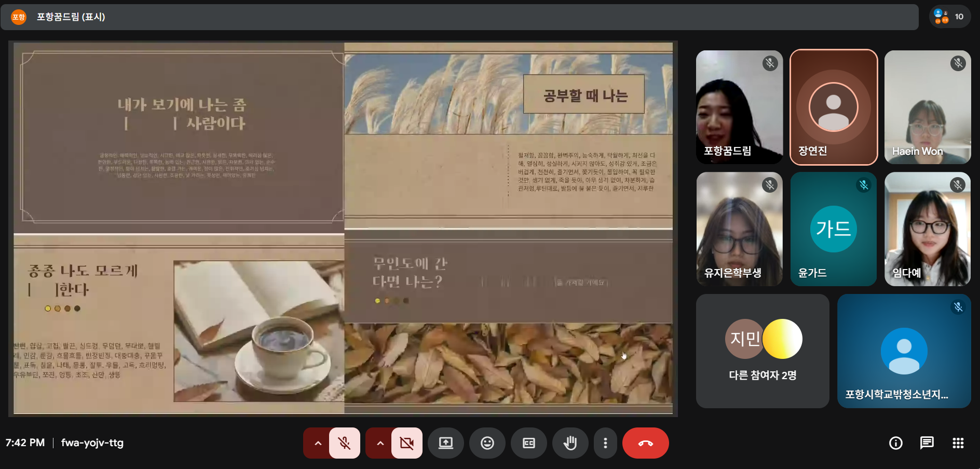This screenshot has width=980, height=469.
Task: Open the meeting details info icon
Action: pos(895,443)
